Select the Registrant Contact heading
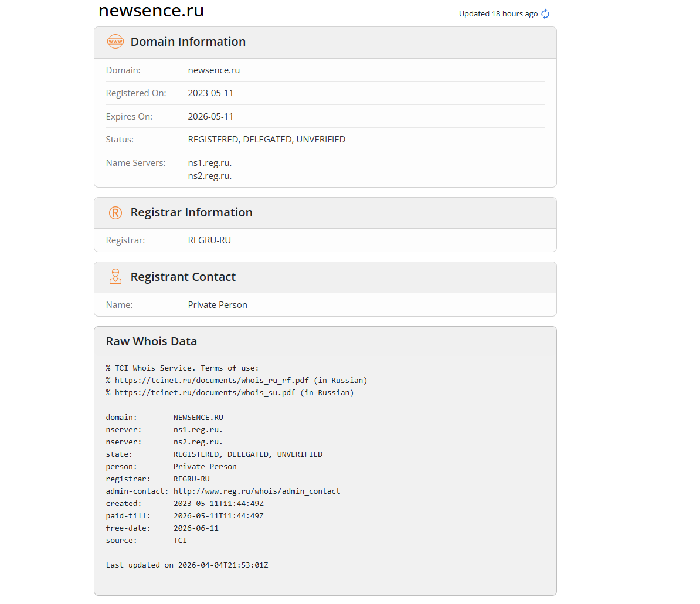 click(183, 277)
